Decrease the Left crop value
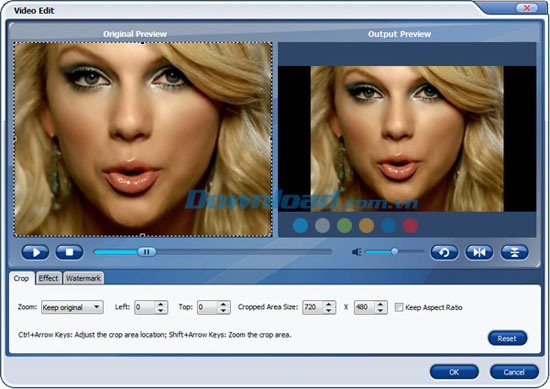550x389 pixels. 161,311
